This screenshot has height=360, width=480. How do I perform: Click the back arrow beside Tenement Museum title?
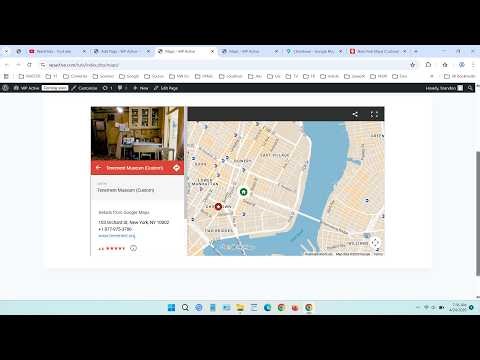tap(99, 168)
